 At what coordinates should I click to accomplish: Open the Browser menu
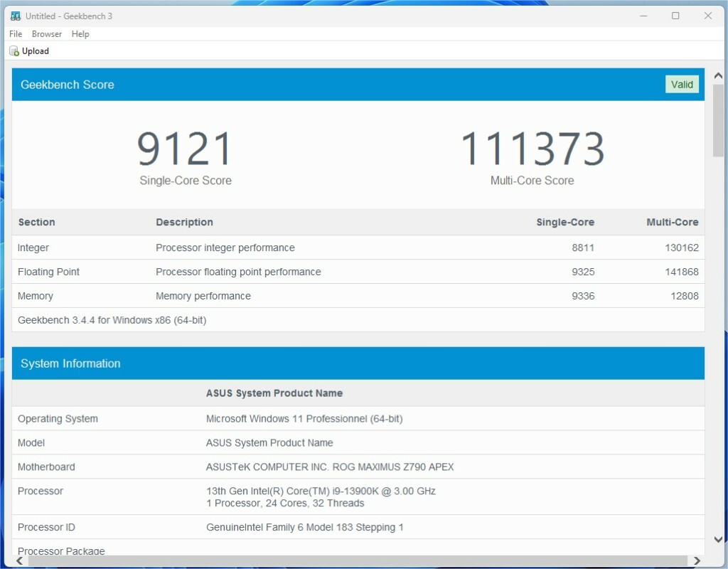point(46,34)
